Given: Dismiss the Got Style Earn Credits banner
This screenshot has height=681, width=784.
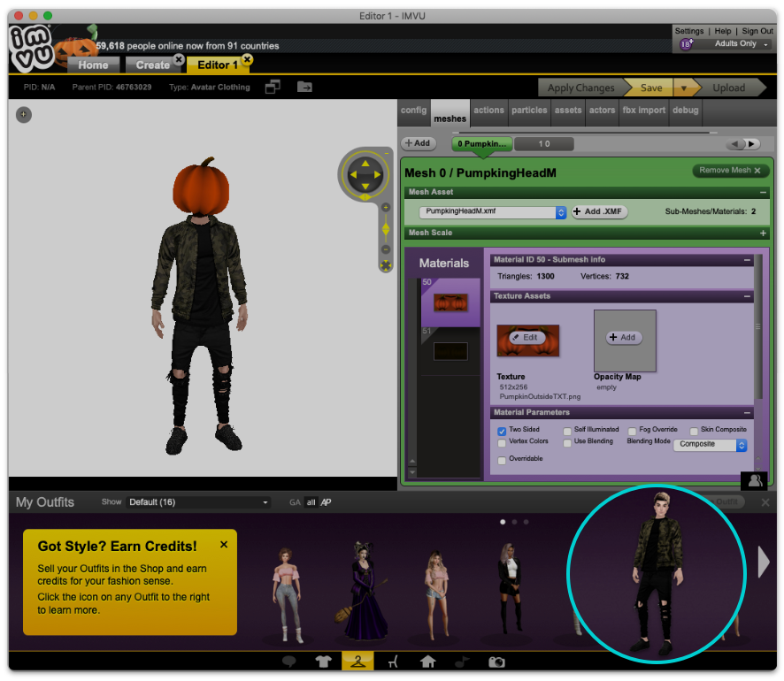Looking at the screenshot, I should click(224, 545).
